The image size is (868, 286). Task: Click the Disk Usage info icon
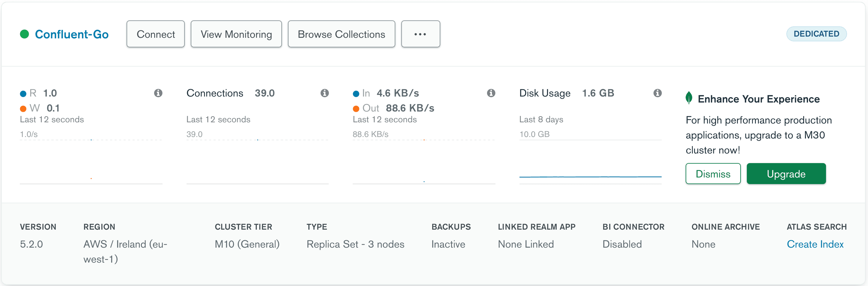click(657, 93)
